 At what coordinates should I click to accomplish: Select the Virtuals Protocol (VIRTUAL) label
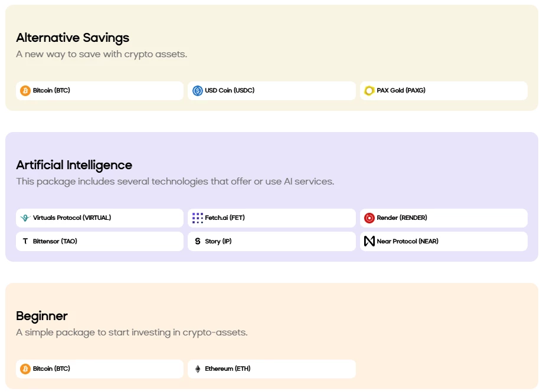(72, 218)
